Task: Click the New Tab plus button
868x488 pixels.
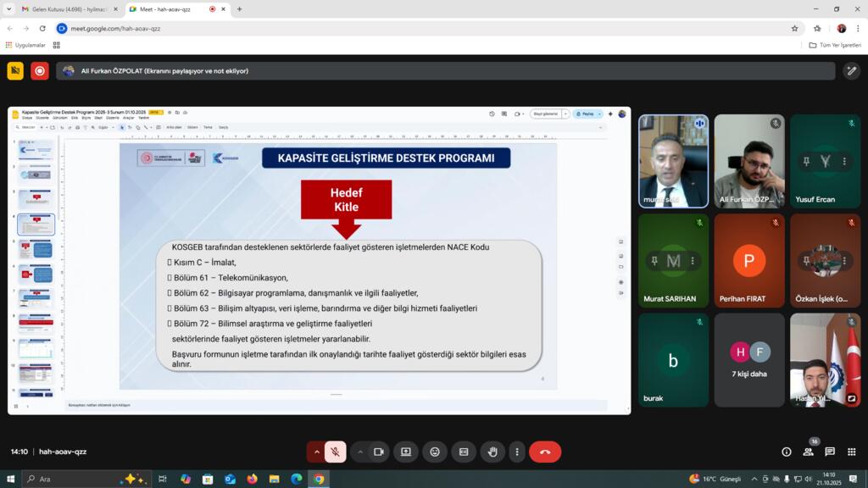Action: [239, 9]
